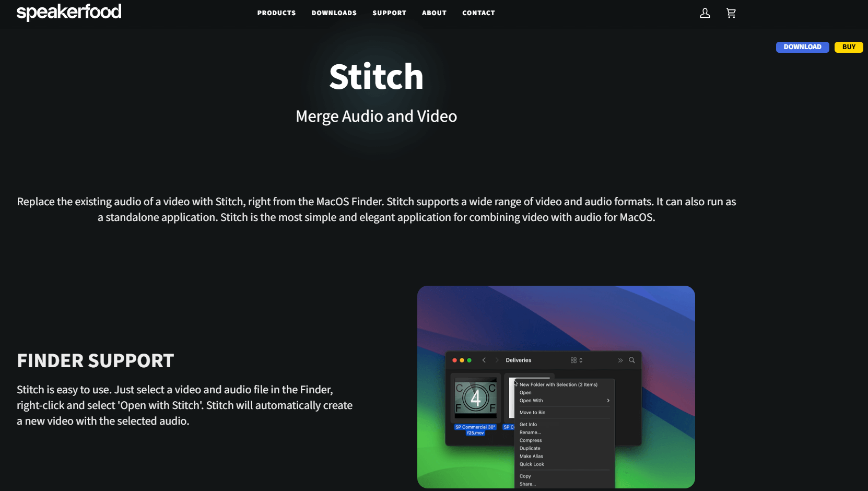Select Quick Look in the context menu
This screenshot has height=491, width=868.
532,464
